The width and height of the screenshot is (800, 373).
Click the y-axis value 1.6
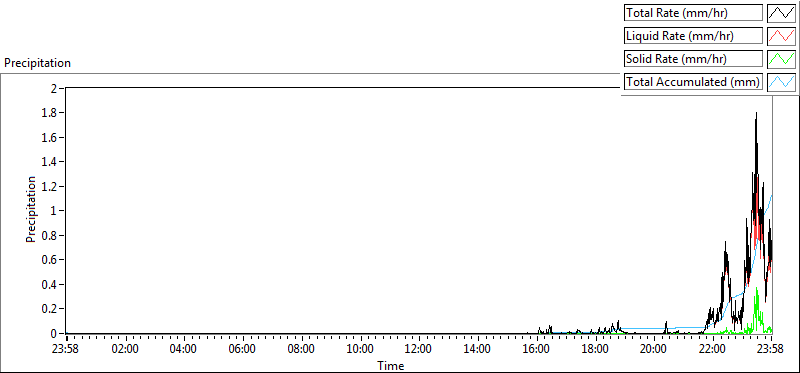49,137
